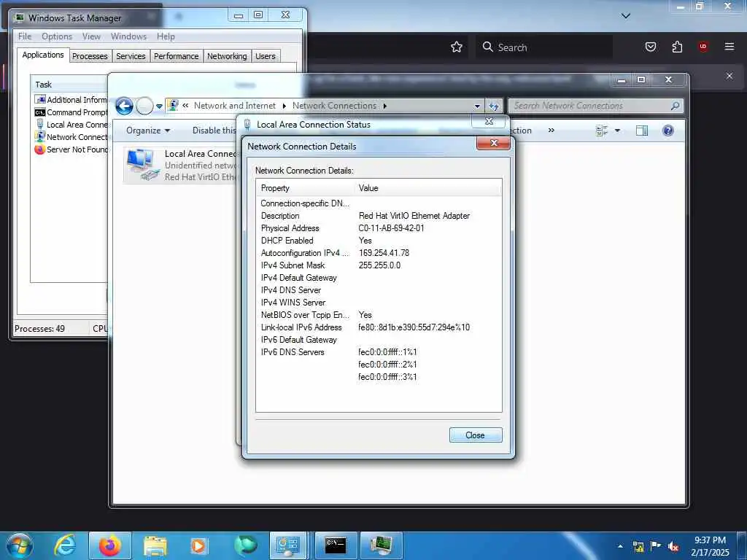
Task: Open Task Manager View menu
Action: pyautogui.click(x=91, y=36)
